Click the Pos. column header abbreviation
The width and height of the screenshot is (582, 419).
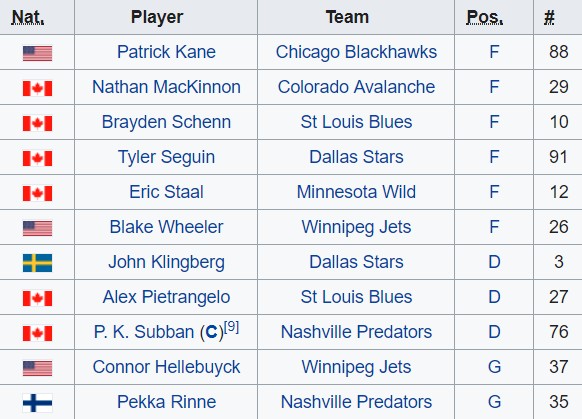point(485,17)
